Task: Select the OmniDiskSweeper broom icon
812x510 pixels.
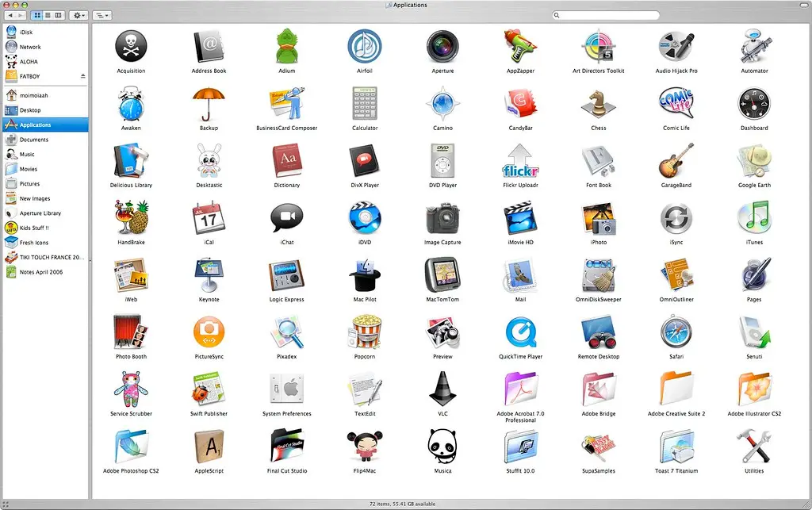Action: 598,275
